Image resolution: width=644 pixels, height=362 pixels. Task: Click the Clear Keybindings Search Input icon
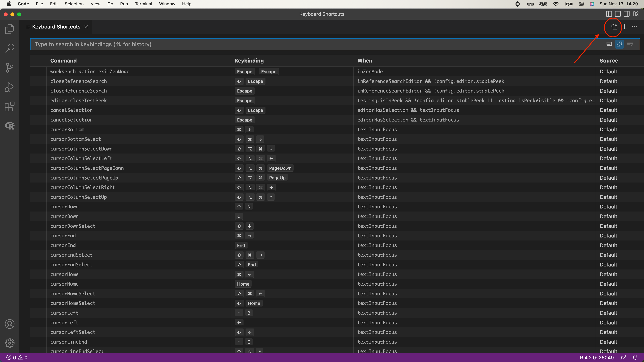630,44
